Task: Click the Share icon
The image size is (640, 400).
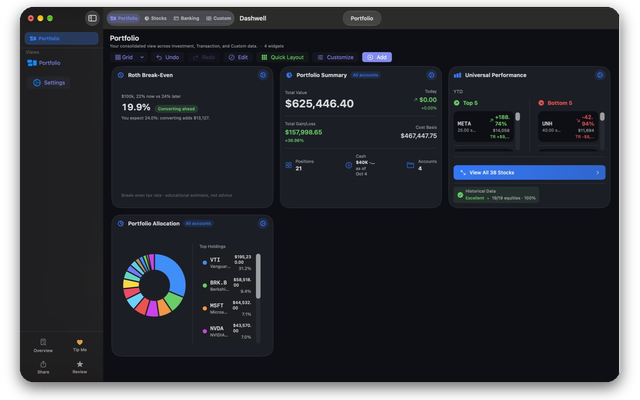Action: coord(43,364)
